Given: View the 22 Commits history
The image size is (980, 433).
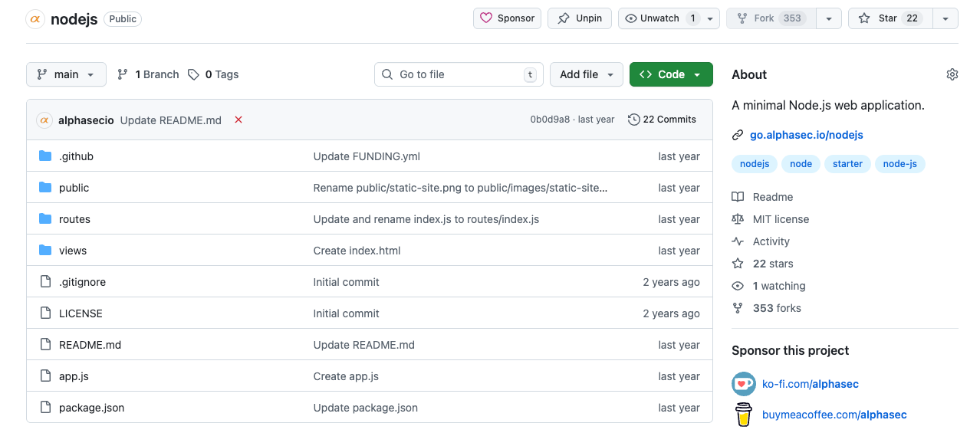Looking at the screenshot, I should tap(662, 120).
